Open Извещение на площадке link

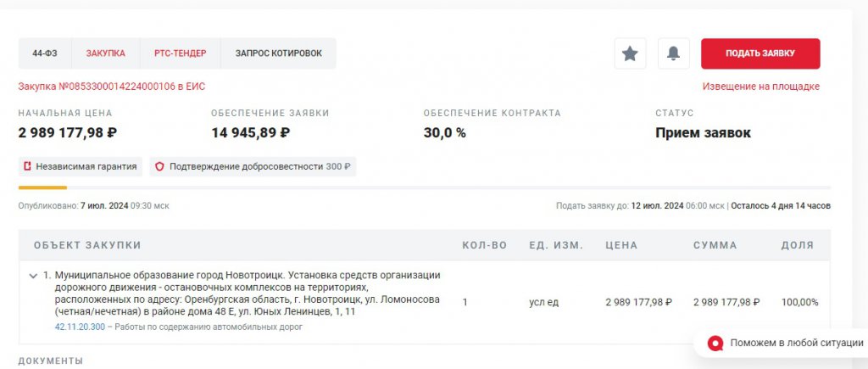click(761, 87)
